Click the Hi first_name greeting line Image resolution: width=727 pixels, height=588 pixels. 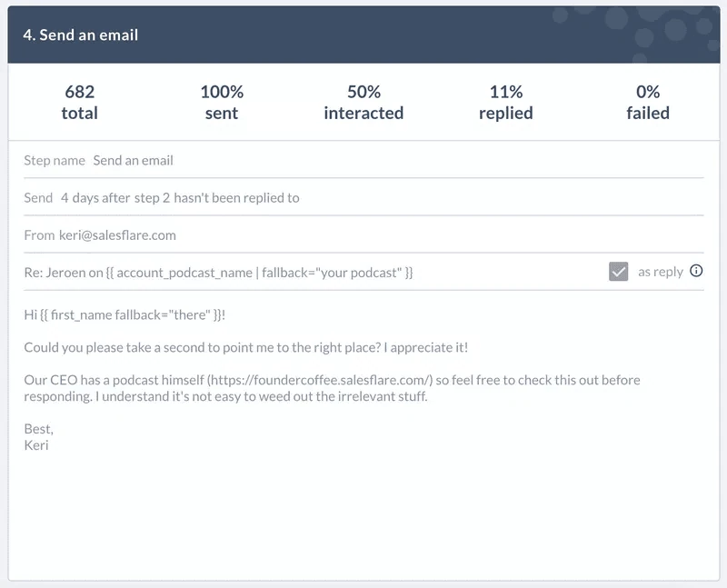coord(124,314)
